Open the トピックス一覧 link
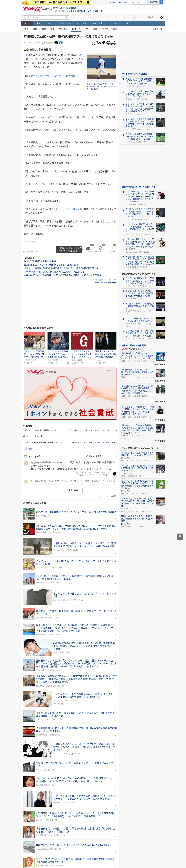 point(155,29)
